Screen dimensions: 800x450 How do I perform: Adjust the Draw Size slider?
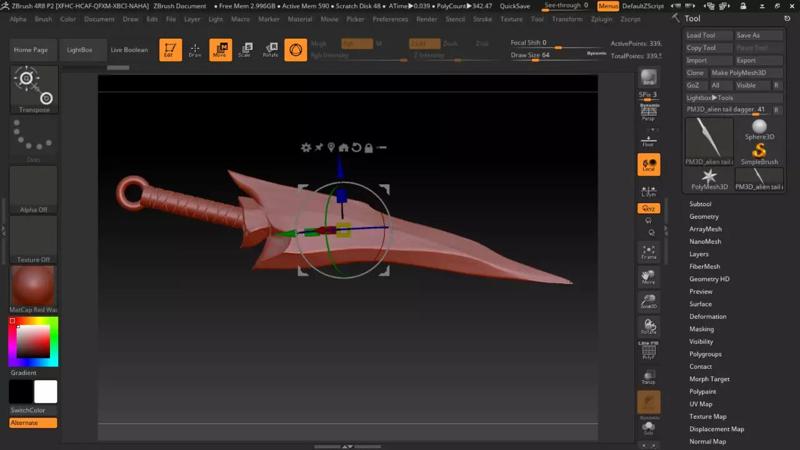[x=557, y=56]
